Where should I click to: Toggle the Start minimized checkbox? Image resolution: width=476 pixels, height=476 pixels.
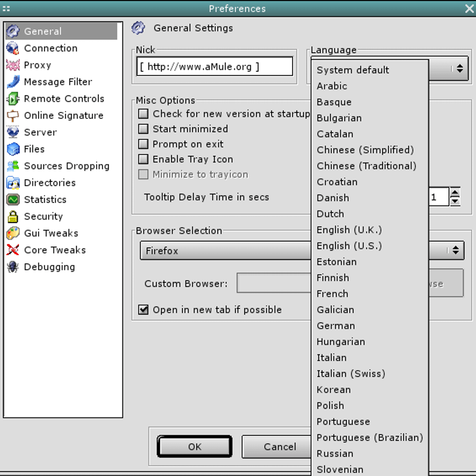(143, 129)
